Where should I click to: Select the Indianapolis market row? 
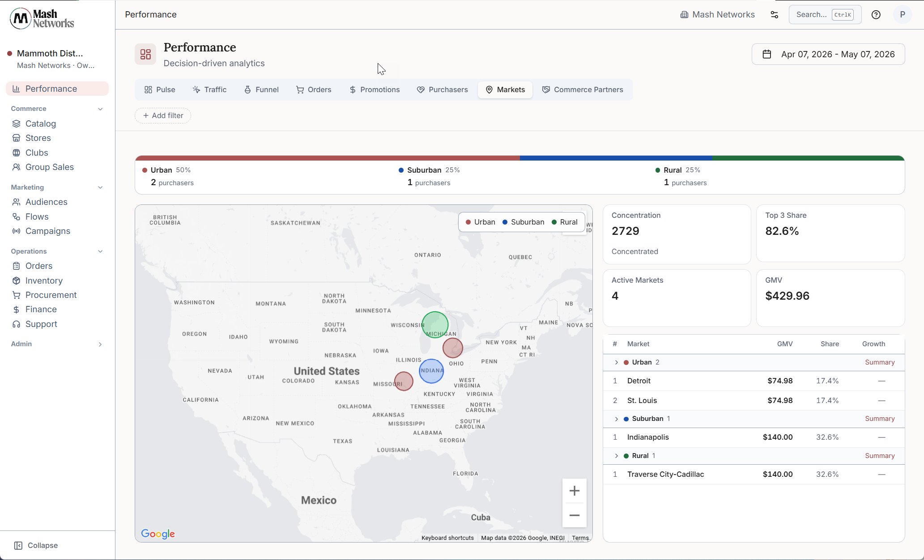coord(754,437)
